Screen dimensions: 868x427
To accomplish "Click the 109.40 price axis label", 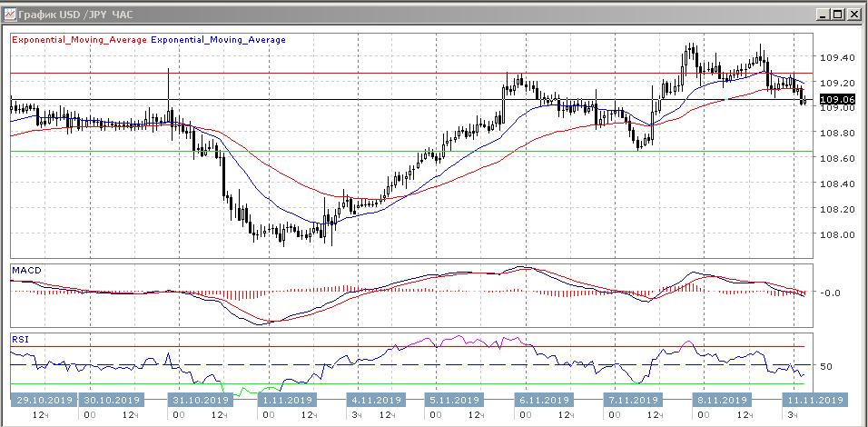I will pyautogui.click(x=836, y=57).
